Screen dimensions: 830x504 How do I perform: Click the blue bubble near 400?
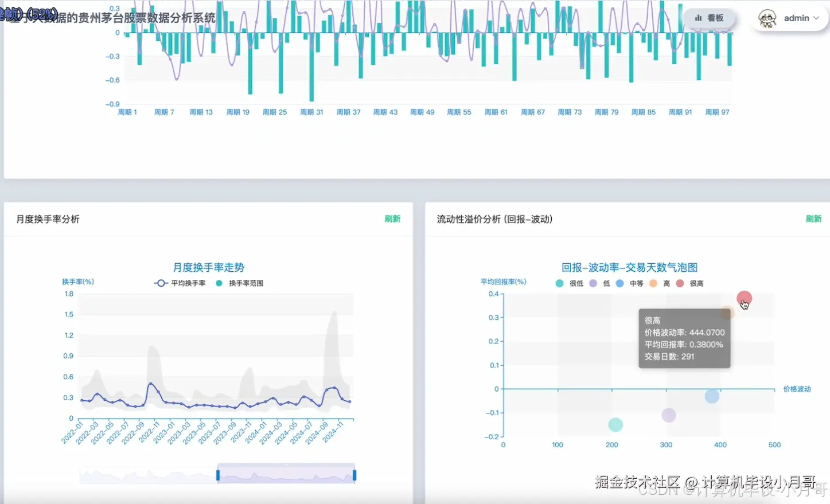712,396
